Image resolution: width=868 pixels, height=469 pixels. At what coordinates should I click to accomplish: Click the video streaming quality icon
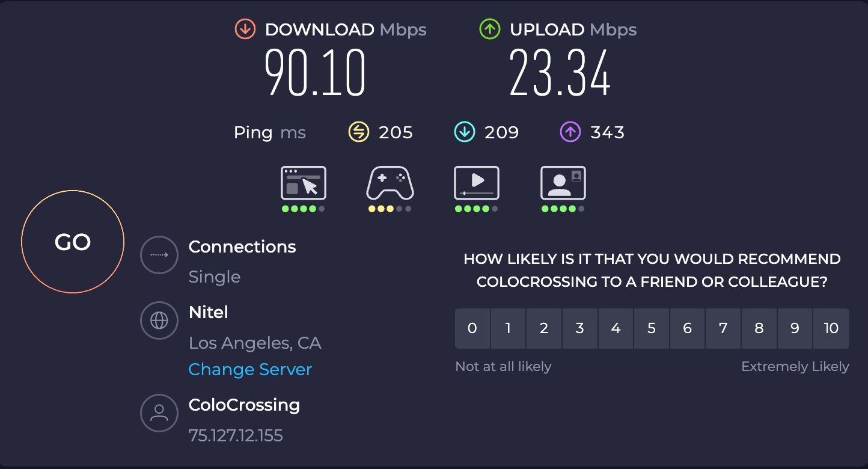point(477,183)
